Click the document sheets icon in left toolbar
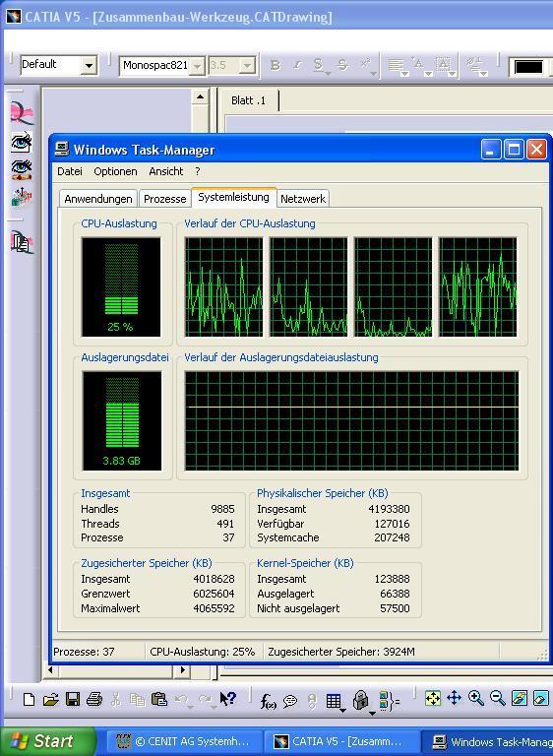 (22, 242)
